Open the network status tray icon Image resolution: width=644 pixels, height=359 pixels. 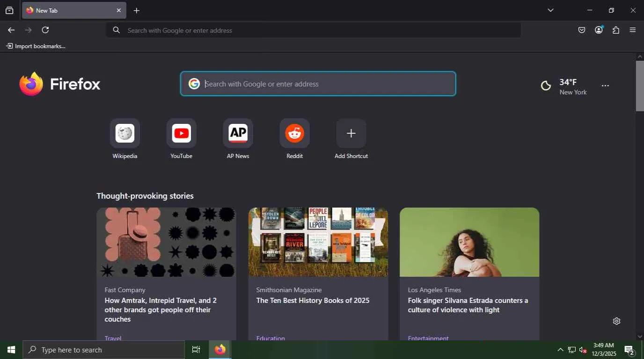pos(571,350)
